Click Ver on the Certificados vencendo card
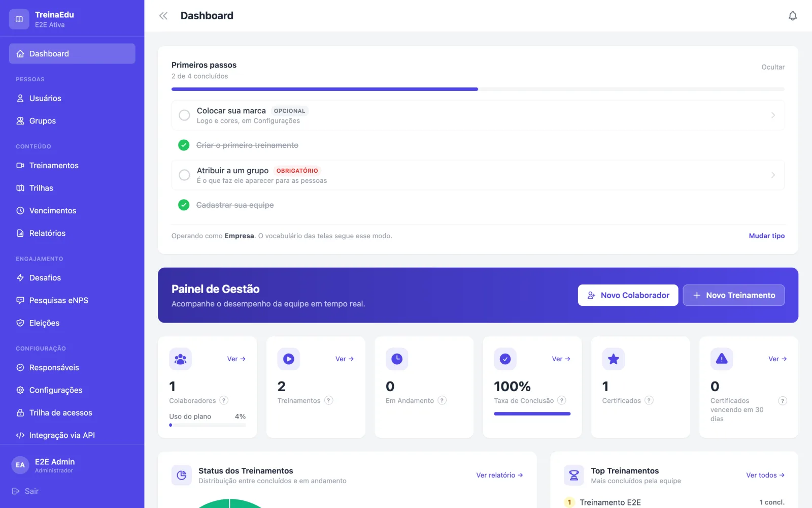The width and height of the screenshot is (812, 508). (777, 359)
